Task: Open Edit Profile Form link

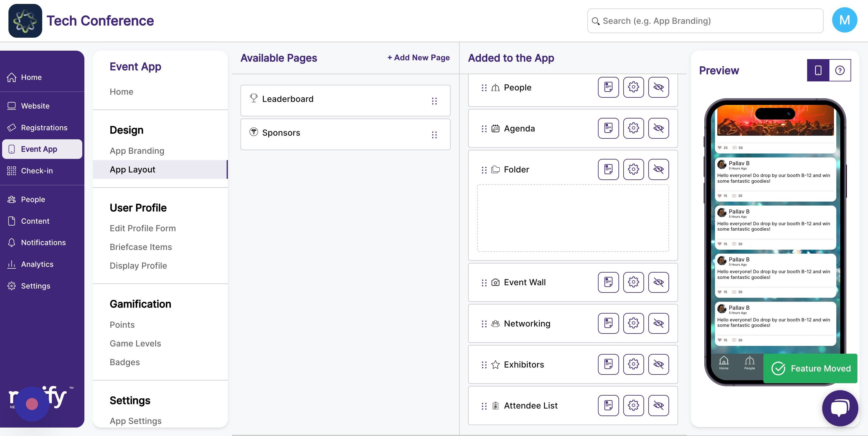Action: click(x=143, y=228)
